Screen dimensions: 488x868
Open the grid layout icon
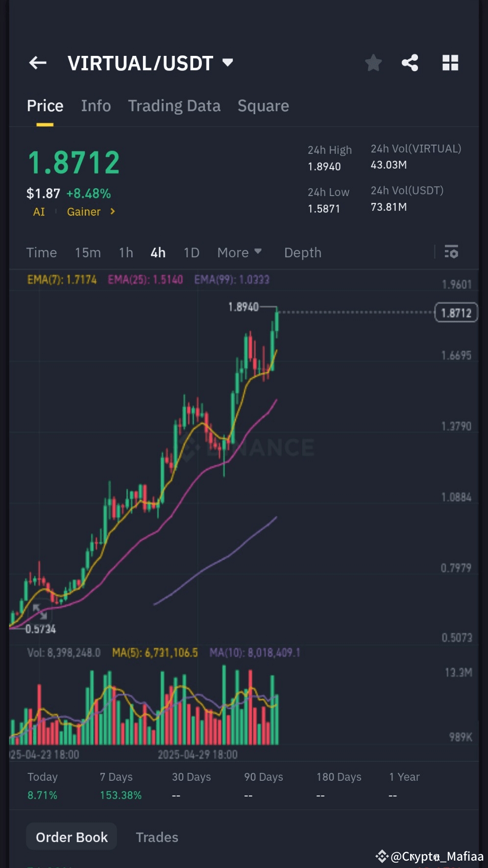[450, 63]
